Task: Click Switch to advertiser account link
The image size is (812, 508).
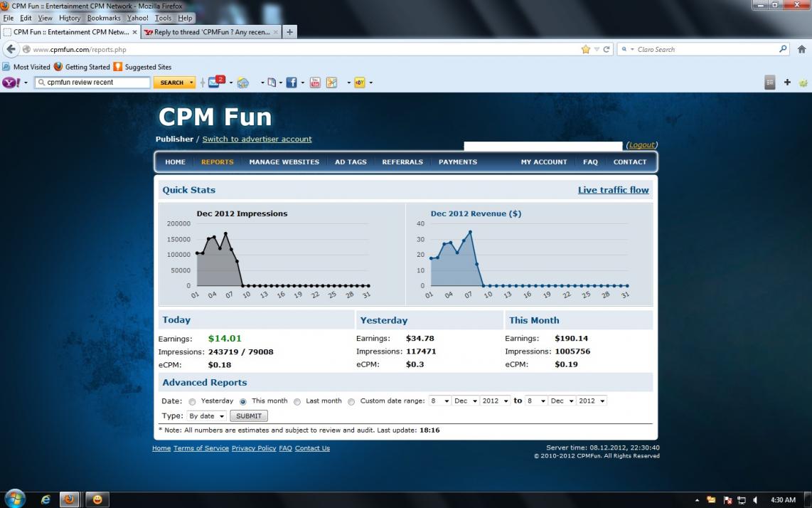Action: tap(257, 139)
